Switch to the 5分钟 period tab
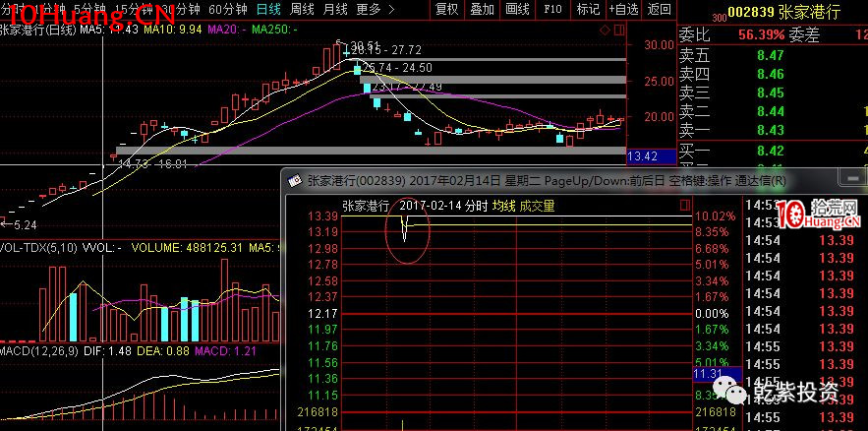 click(x=88, y=10)
